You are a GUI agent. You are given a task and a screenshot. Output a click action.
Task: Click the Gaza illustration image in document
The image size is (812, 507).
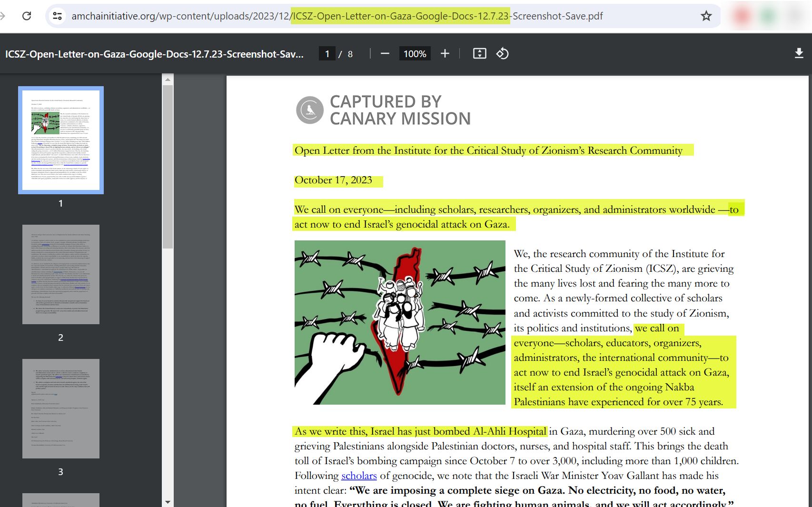(400, 322)
